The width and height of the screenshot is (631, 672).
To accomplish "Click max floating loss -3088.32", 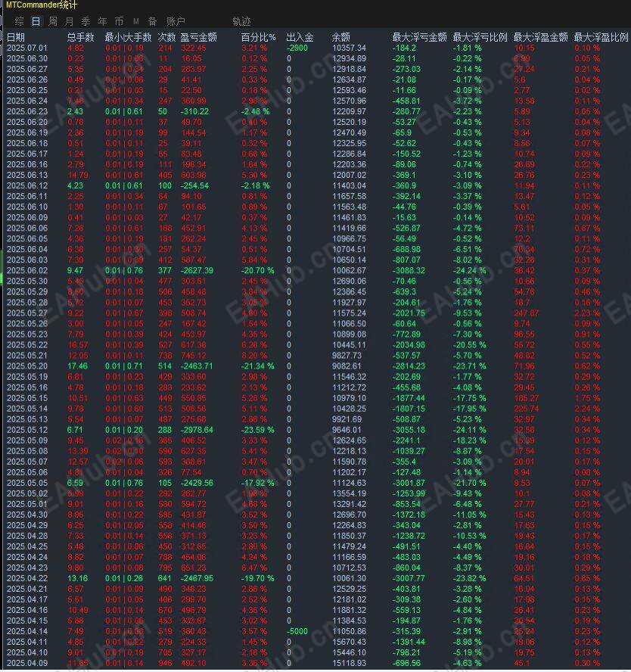I will [x=409, y=270].
